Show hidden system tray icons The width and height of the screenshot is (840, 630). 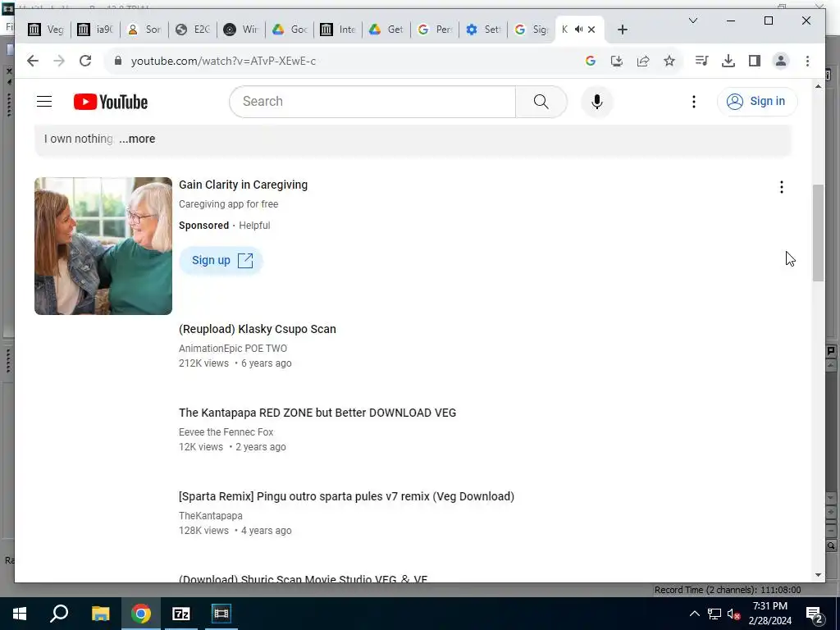click(x=694, y=614)
